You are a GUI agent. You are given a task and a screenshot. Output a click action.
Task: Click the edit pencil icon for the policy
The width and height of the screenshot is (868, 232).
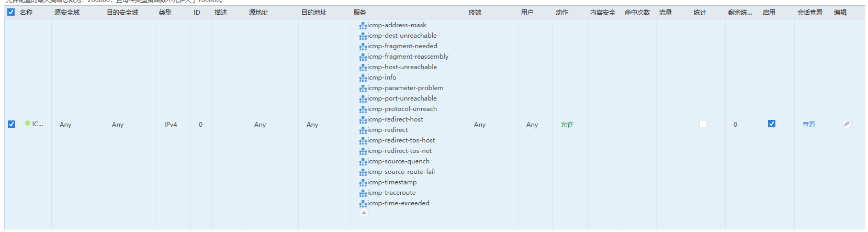[x=847, y=124]
